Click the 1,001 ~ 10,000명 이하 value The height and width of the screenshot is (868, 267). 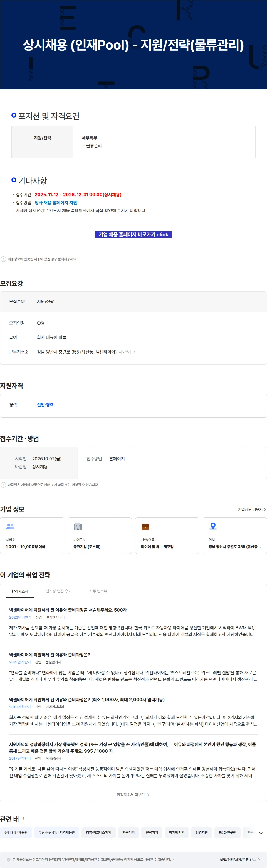coord(26,546)
